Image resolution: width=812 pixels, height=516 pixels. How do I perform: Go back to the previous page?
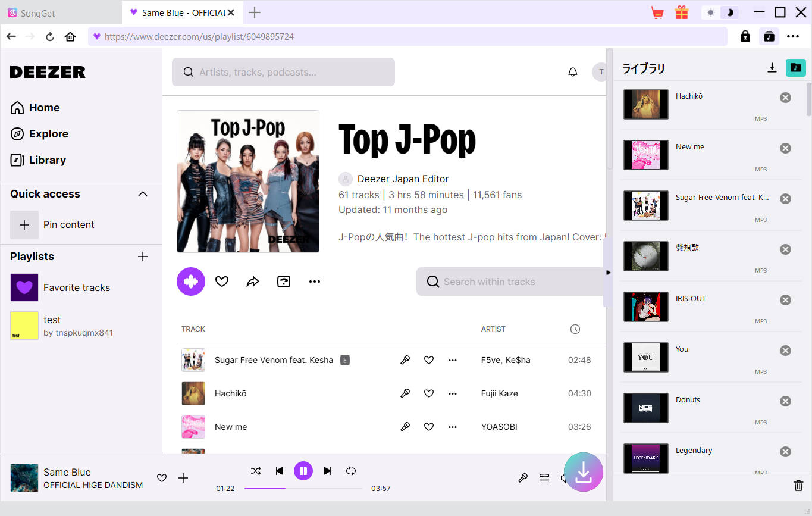tap(11, 36)
